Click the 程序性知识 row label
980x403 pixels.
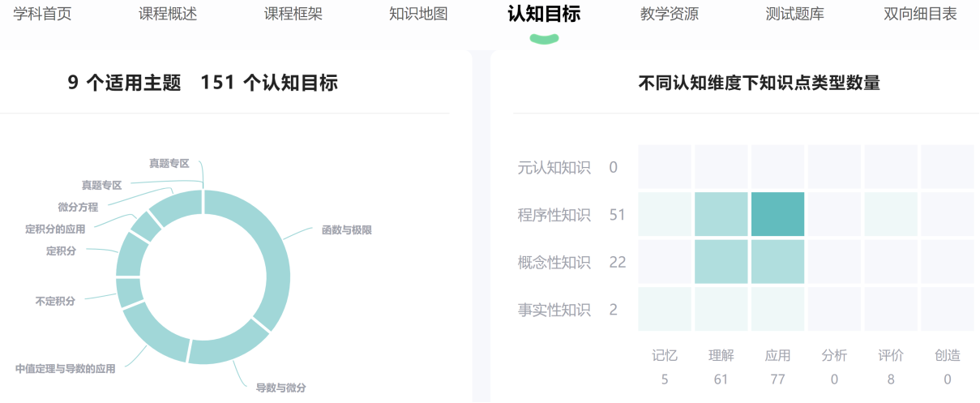coord(554,215)
